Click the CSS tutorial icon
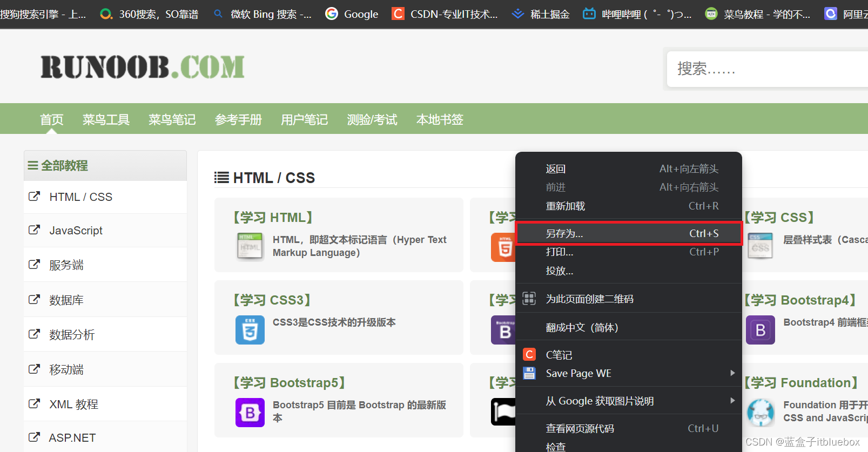868x452 pixels. coord(761,246)
